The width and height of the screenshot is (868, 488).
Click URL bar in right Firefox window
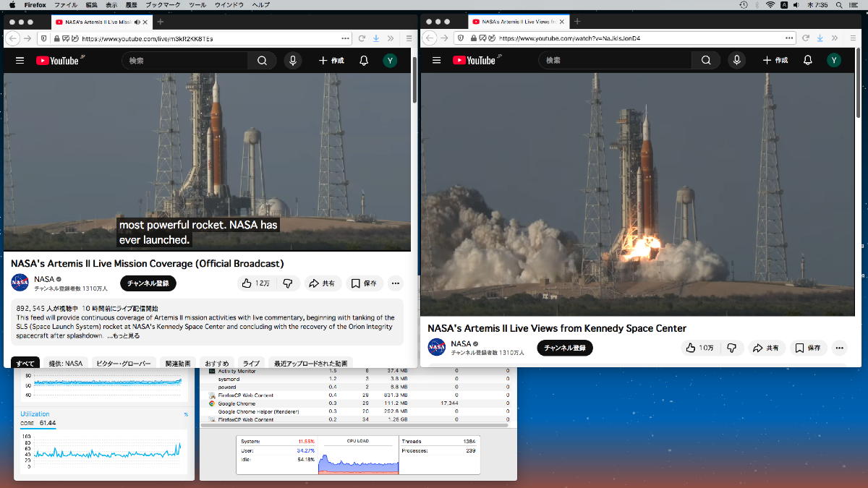pos(624,38)
